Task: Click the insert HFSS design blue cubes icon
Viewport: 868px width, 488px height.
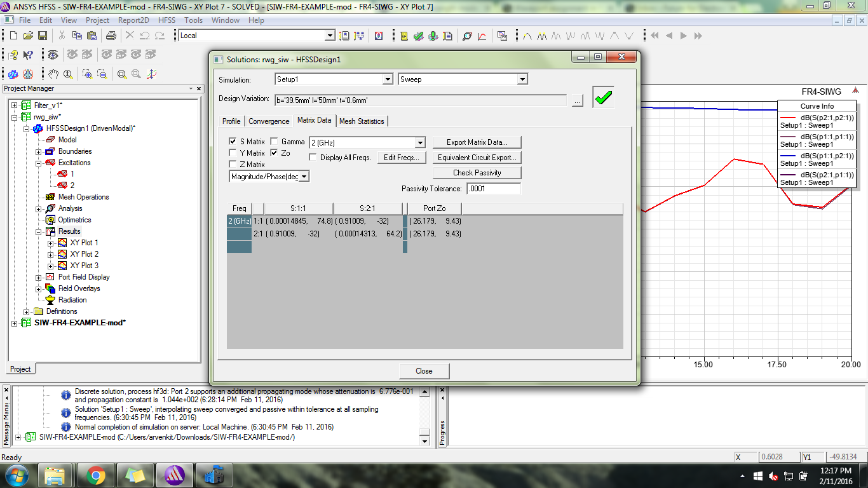Action: click(13, 74)
